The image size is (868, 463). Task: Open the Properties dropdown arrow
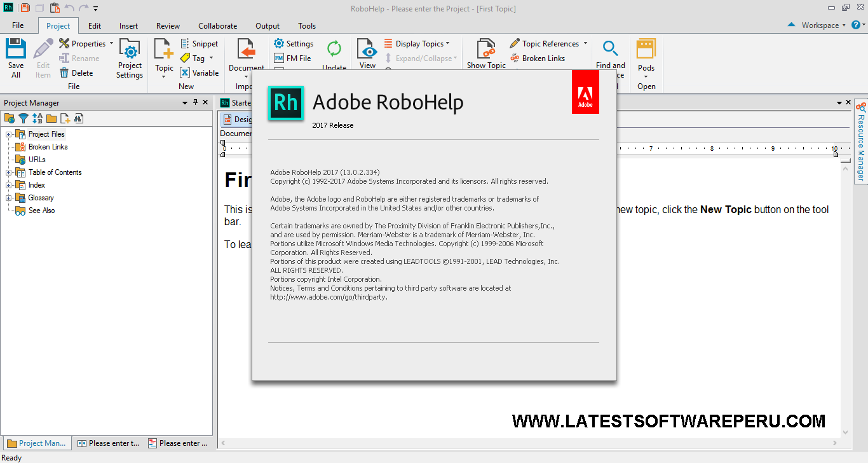click(111, 44)
